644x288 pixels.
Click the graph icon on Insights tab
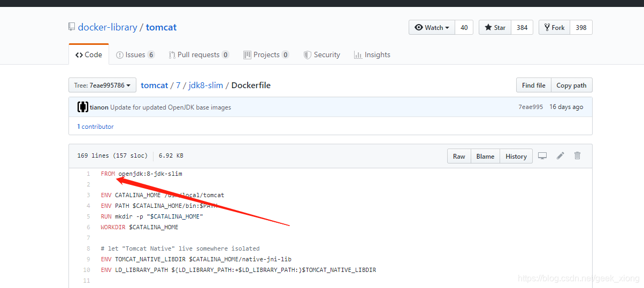(358, 55)
